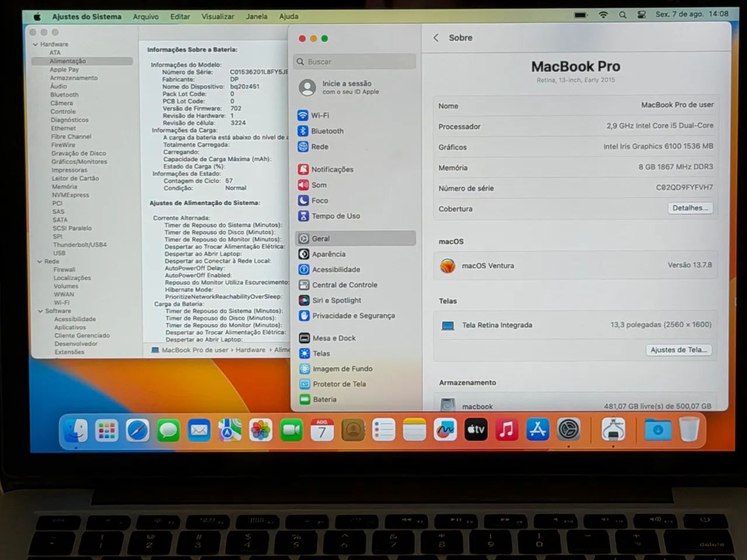Open Spotlight search in menu bar
The height and width of the screenshot is (560, 747).
coord(623,15)
